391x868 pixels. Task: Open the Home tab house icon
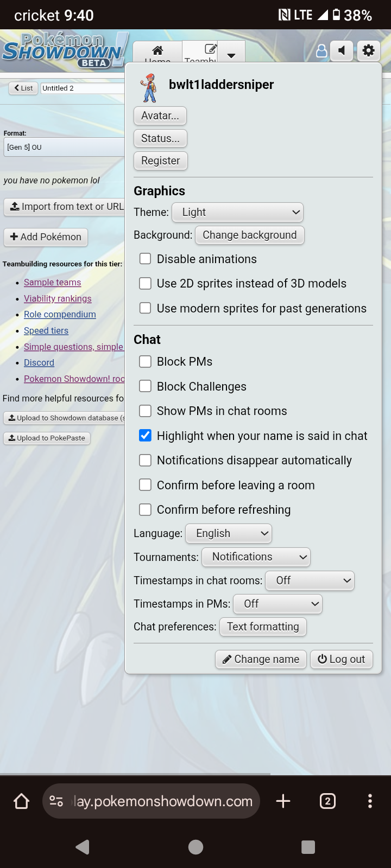click(157, 51)
